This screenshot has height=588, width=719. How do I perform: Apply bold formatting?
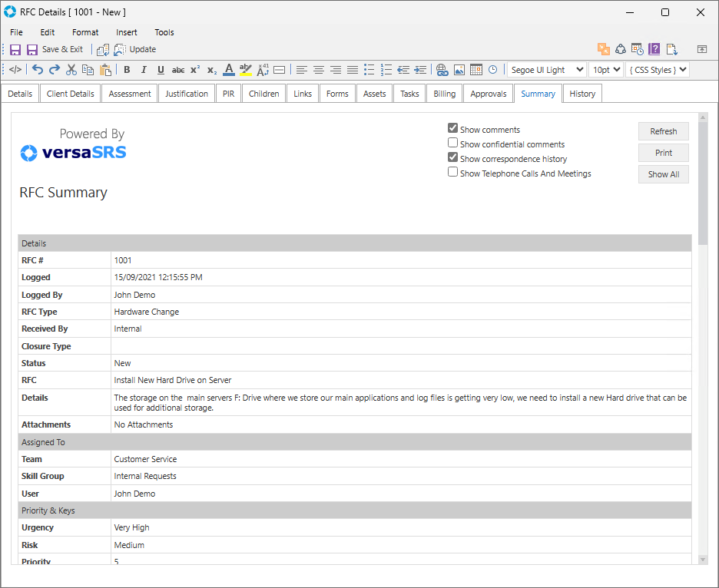127,70
